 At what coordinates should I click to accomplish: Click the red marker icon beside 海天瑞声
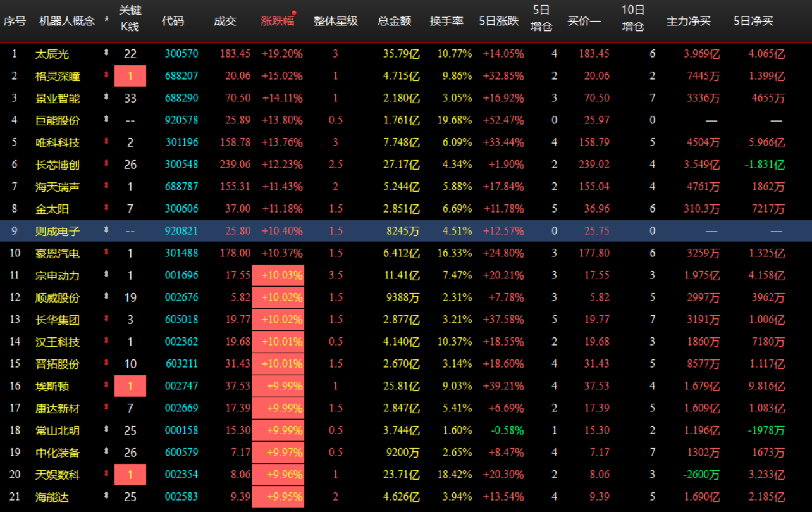(x=106, y=187)
